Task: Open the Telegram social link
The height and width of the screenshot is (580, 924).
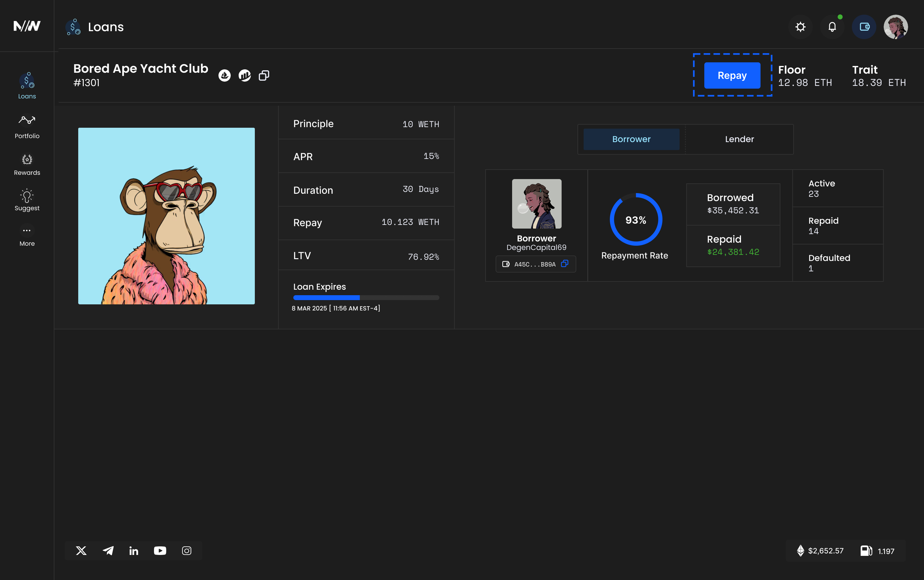Action: click(x=108, y=551)
